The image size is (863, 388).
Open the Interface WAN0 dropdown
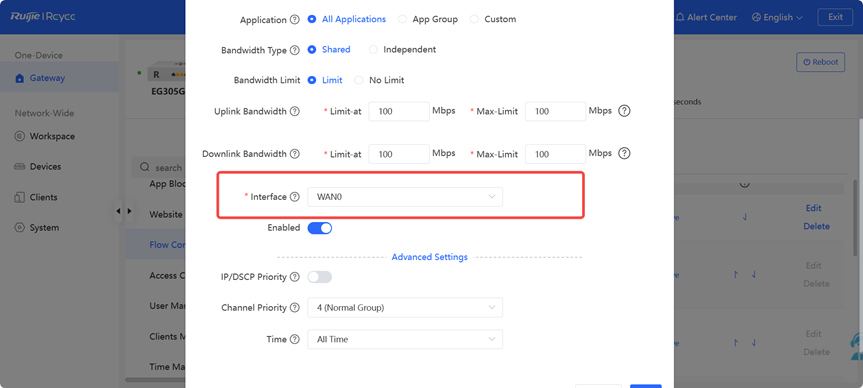[405, 197]
